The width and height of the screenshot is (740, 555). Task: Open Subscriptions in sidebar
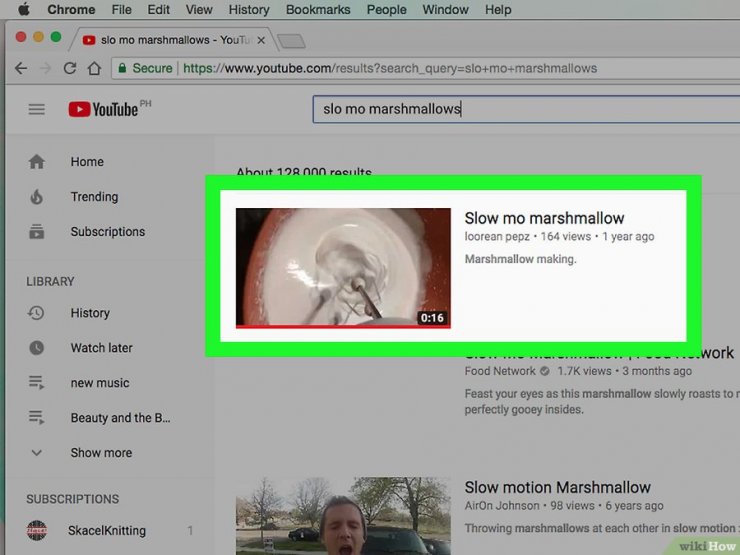[x=107, y=232]
